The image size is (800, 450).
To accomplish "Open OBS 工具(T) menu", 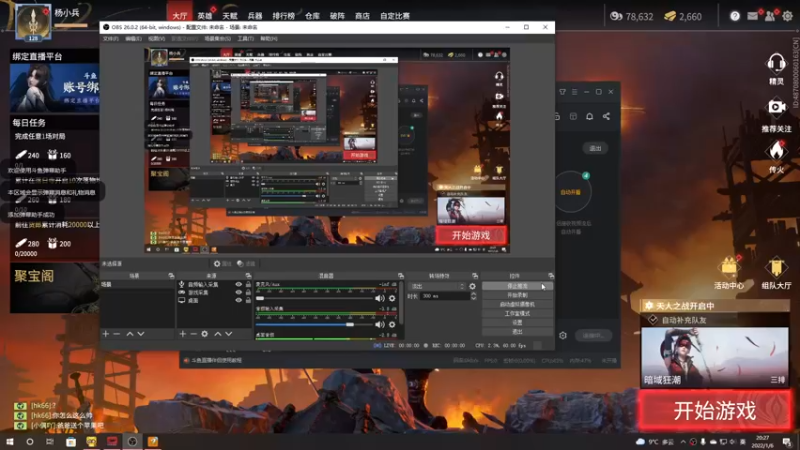I will pos(245,39).
